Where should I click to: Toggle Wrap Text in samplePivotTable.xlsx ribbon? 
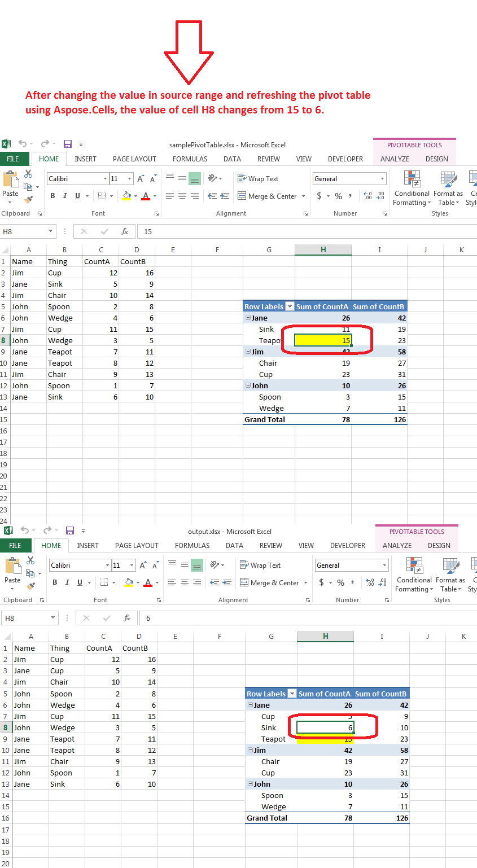pos(258,179)
